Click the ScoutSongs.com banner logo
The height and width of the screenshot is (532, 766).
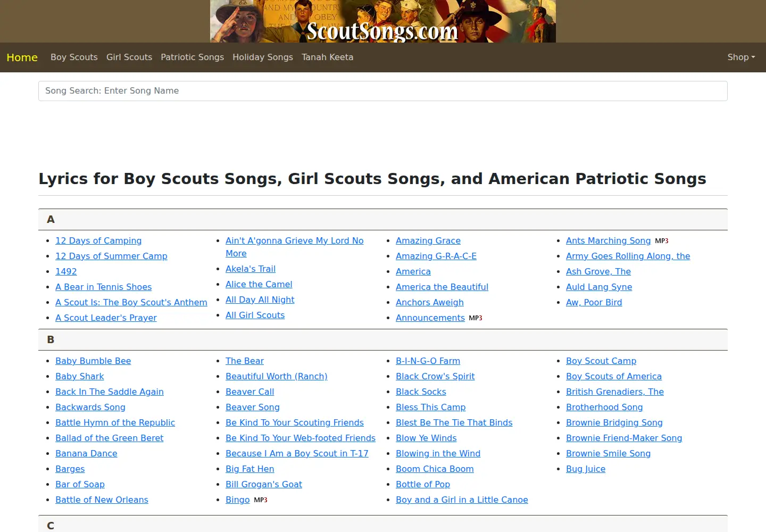point(383,21)
